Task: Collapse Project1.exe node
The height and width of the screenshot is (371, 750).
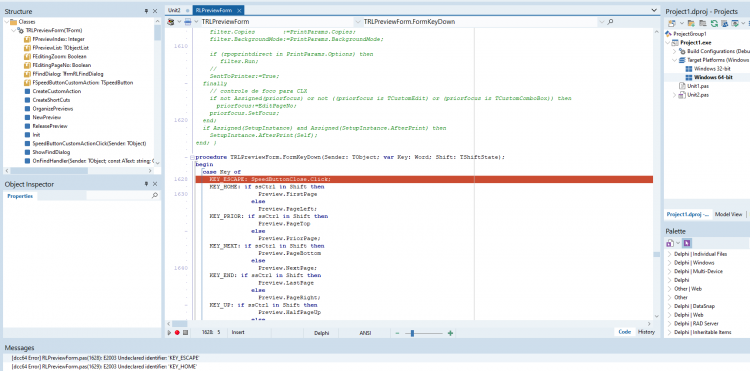Action: tap(668, 43)
